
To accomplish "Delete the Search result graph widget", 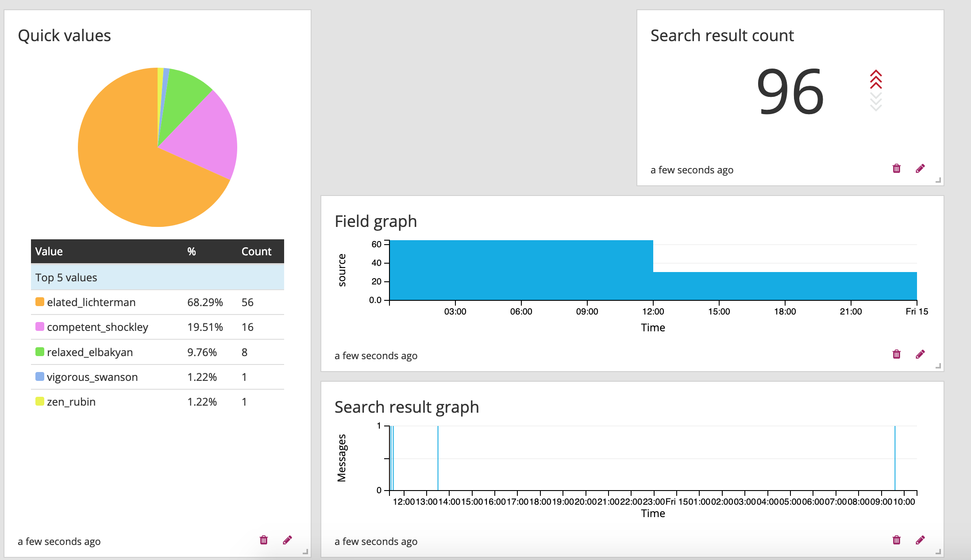I will 897,540.
